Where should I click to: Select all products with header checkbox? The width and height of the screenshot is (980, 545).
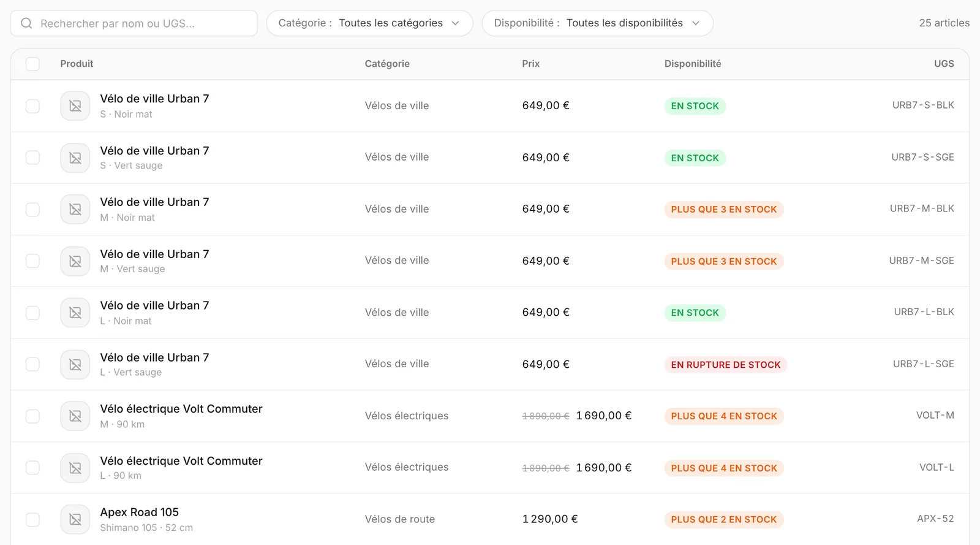32,64
